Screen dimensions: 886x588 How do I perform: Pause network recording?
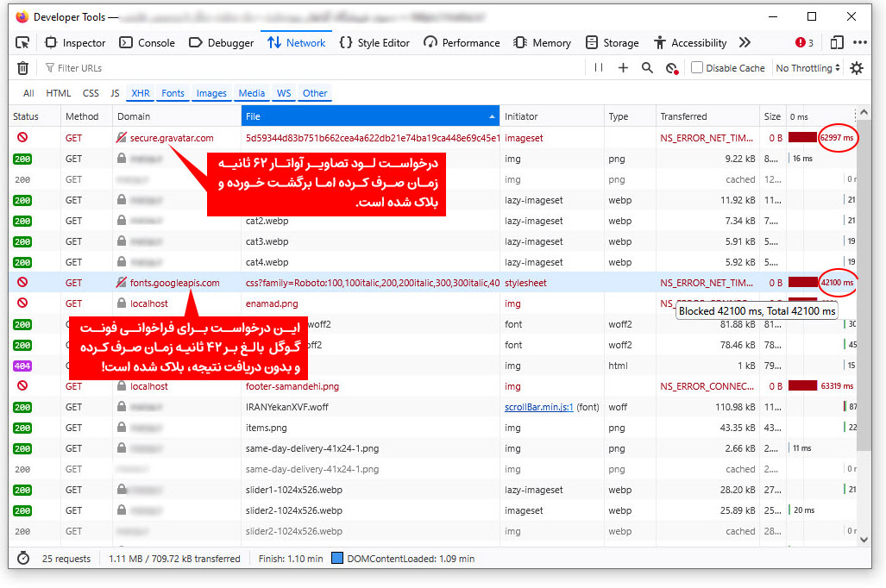click(x=599, y=68)
